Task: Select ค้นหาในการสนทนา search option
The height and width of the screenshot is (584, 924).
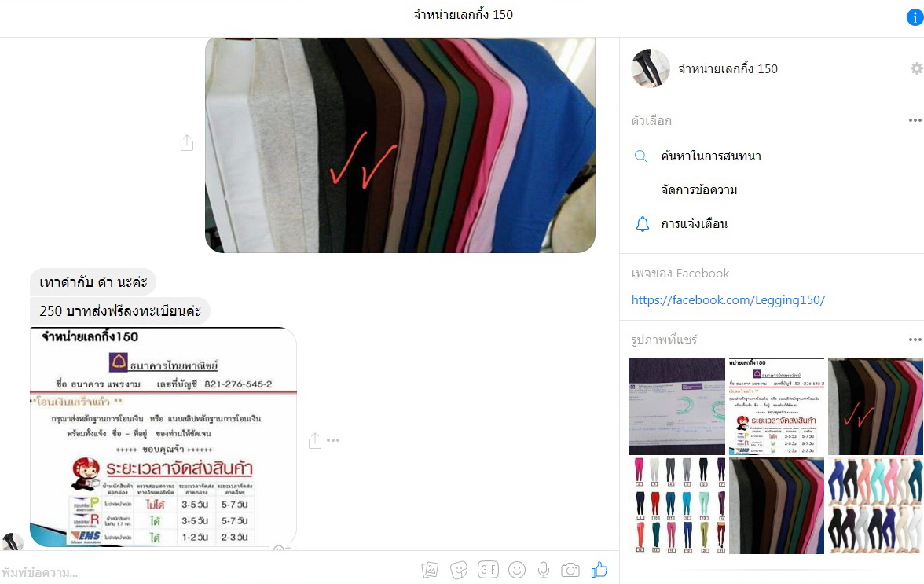Action: tap(710, 156)
